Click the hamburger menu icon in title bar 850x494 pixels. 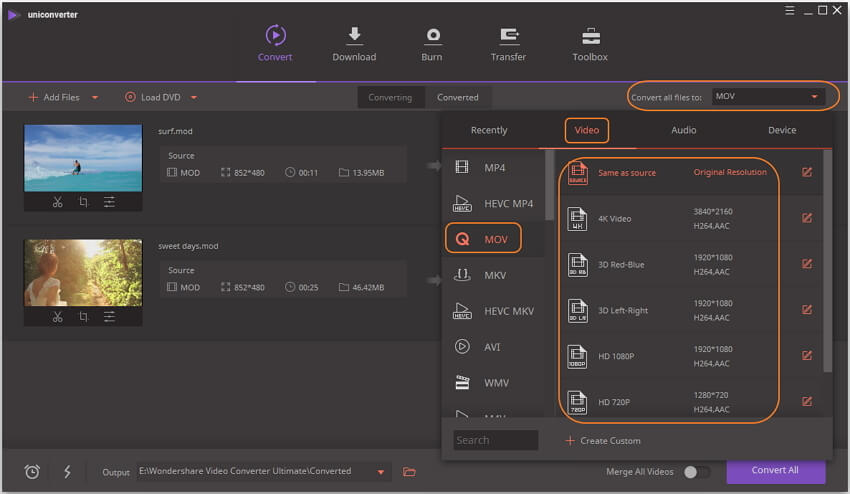[789, 10]
